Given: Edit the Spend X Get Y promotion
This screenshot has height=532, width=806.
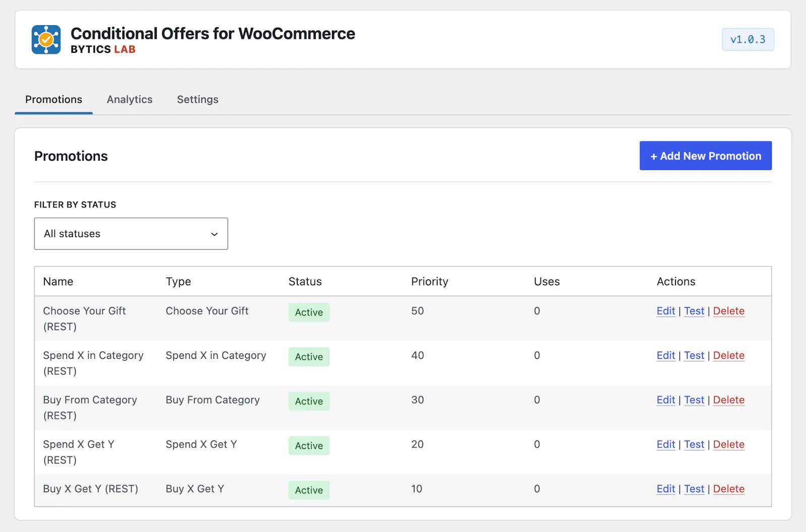Looking at the screenshot, I should (666, 444).
